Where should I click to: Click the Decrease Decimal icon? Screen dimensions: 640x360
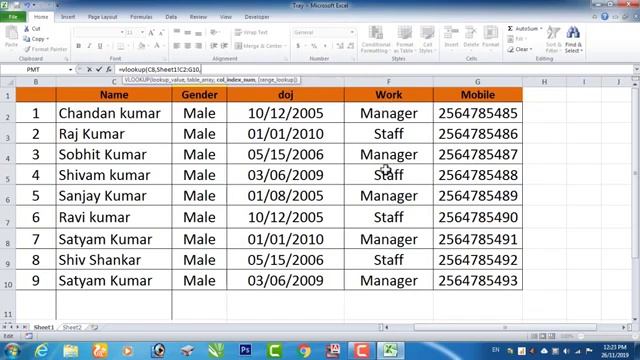click(x=351, y=46)
